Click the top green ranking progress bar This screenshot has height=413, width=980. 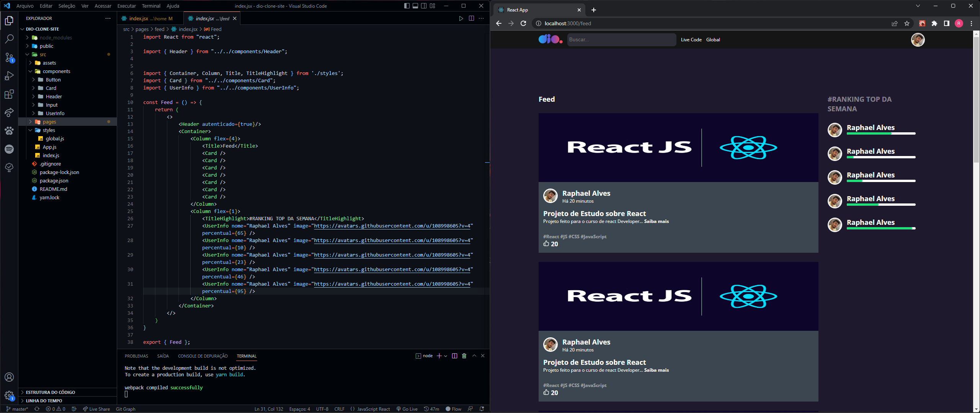coord(880,133)
